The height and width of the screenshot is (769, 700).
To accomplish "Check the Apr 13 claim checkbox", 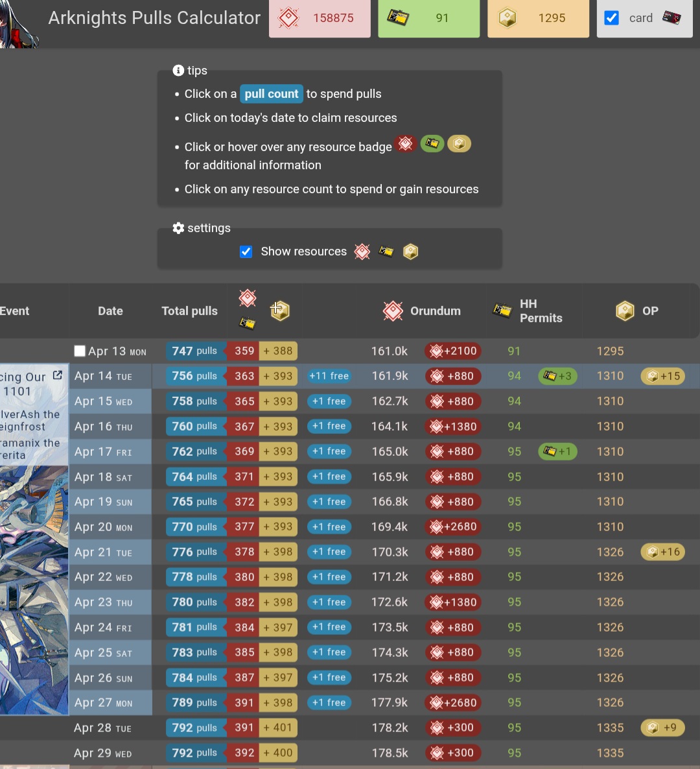I will (x=80, y=351).
